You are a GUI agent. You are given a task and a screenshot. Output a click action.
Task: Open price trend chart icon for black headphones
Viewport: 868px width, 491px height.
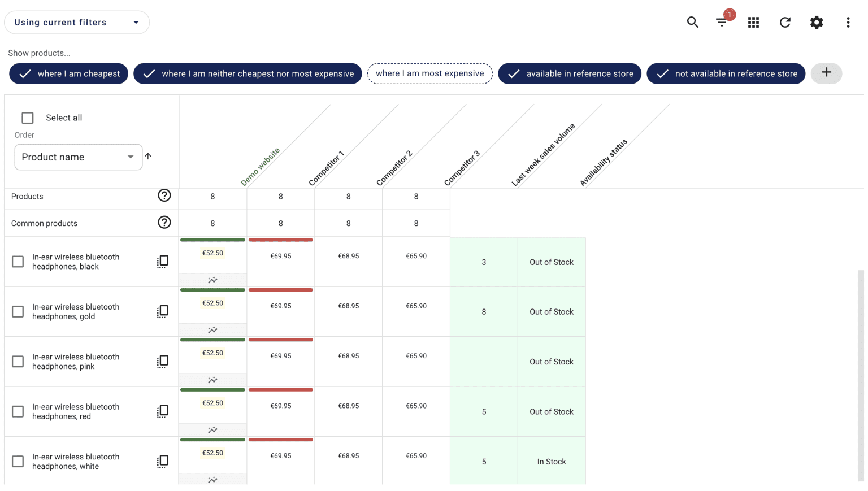212,280
